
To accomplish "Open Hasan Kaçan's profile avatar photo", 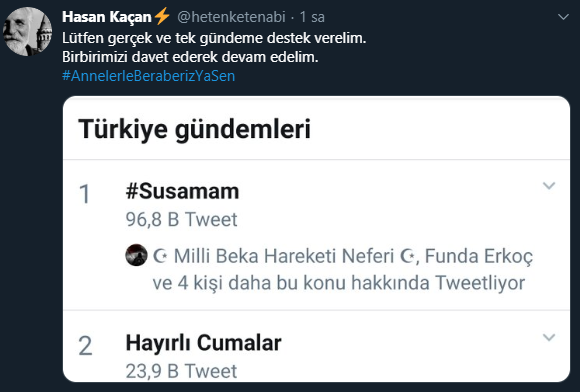I will (x=27, y=31).
